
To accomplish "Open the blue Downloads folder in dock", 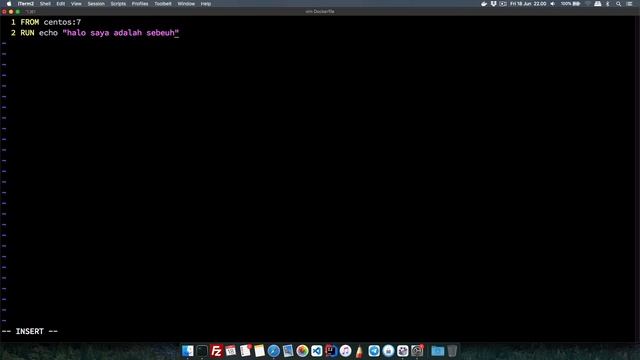I will pyautogui.click(x=438, y=351).
